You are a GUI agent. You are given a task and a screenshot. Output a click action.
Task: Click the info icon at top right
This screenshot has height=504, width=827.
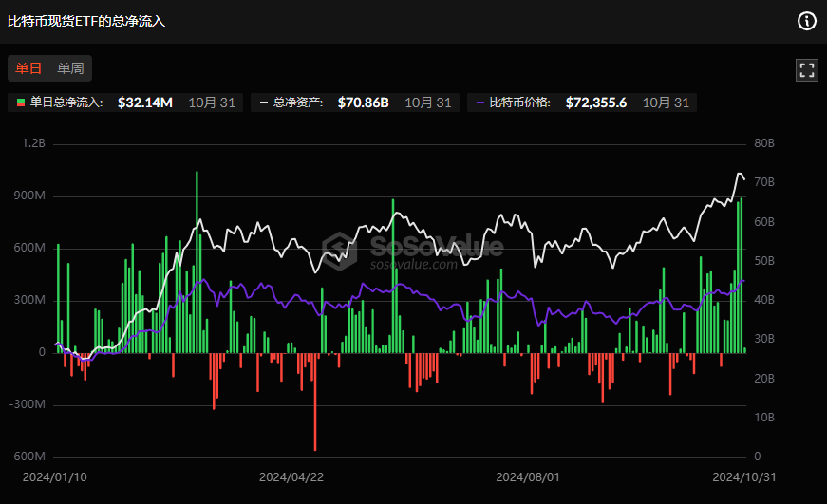pos(806,21)
